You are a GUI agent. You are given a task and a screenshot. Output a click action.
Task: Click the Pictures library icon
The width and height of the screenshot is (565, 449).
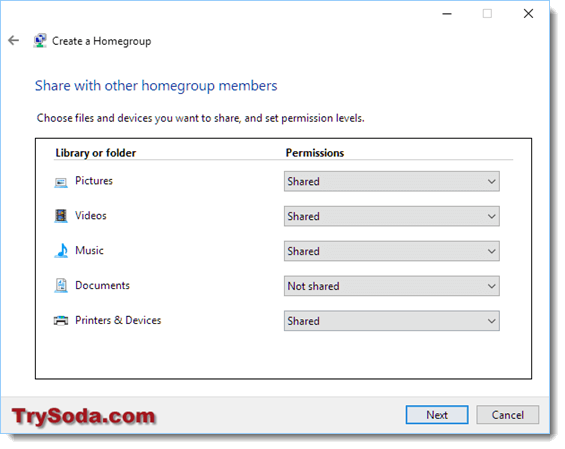(x=61, y=182)
